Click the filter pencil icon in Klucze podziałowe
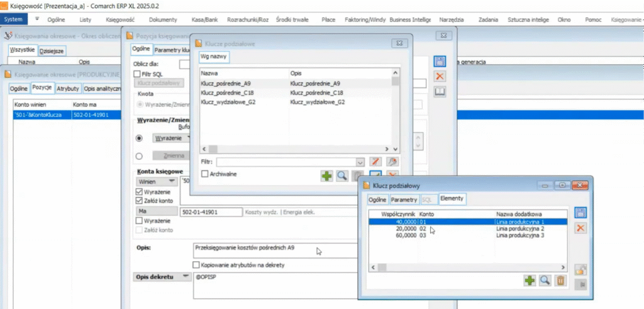Viewport: 644px width, 309px height. [376, 162]
